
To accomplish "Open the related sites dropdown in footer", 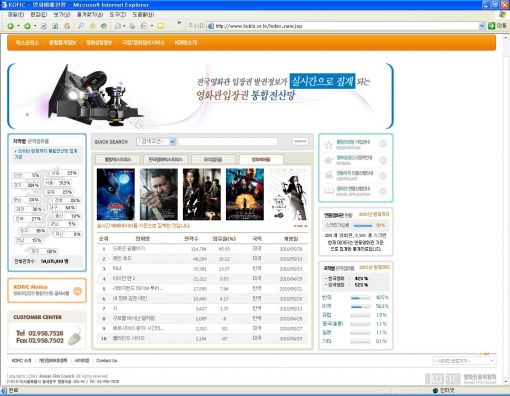I will point(464,361).
